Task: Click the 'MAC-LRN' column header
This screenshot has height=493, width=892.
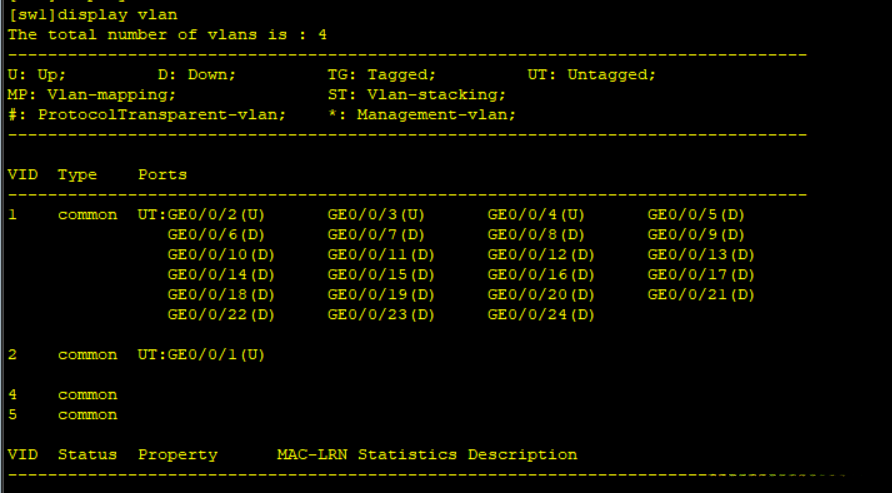Action: [312, 454]
